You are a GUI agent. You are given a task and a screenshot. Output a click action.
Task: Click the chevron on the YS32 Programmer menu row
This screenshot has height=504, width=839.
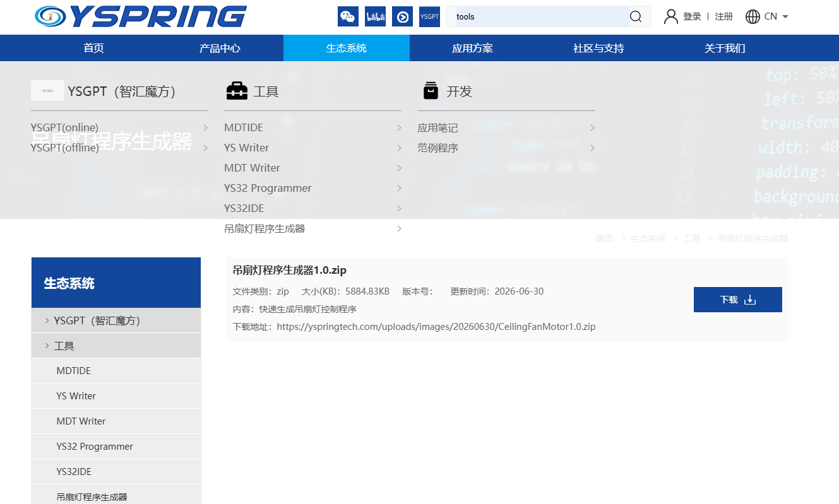click(x=400, y=188)
